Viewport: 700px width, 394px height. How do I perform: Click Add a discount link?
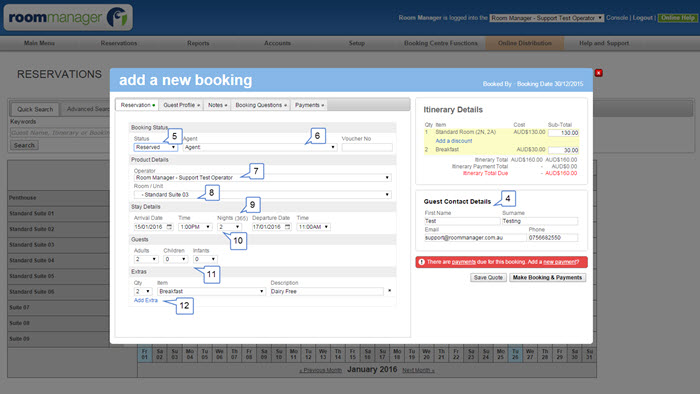click(x=454, y=141)
